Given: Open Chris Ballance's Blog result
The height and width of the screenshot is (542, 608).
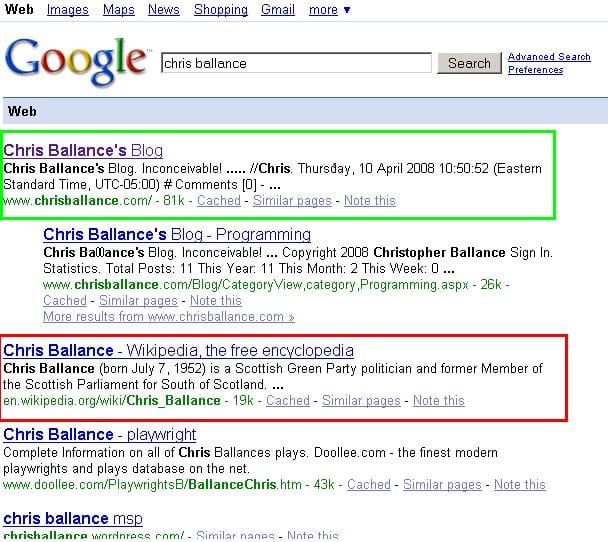Looking at the screenshot, I should coord(83,150).
